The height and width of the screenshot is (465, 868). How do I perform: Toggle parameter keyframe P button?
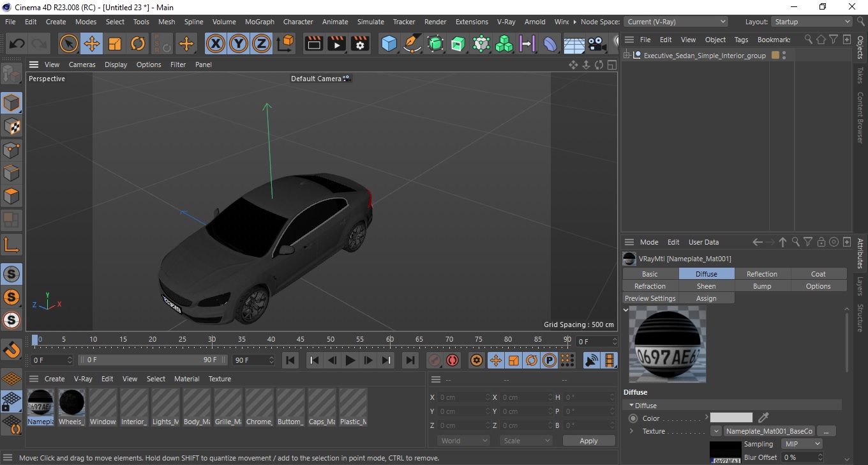click(x=549, y=360)
